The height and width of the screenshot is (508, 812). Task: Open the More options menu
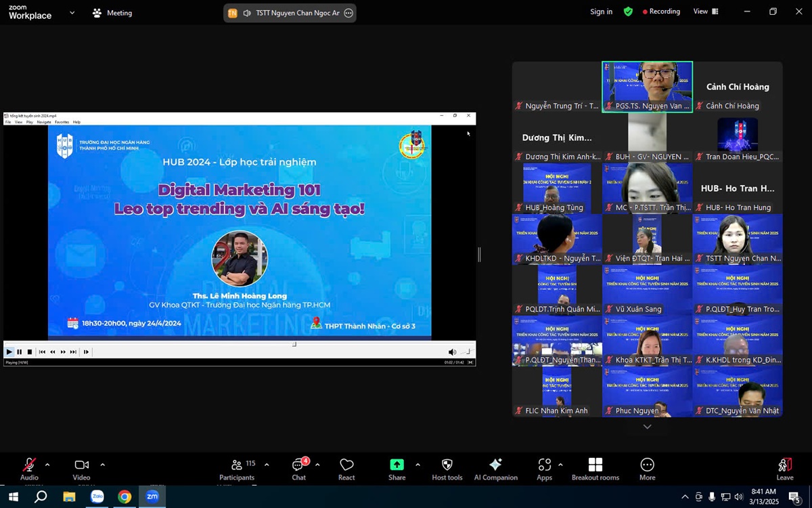click(x=648, y=469)
